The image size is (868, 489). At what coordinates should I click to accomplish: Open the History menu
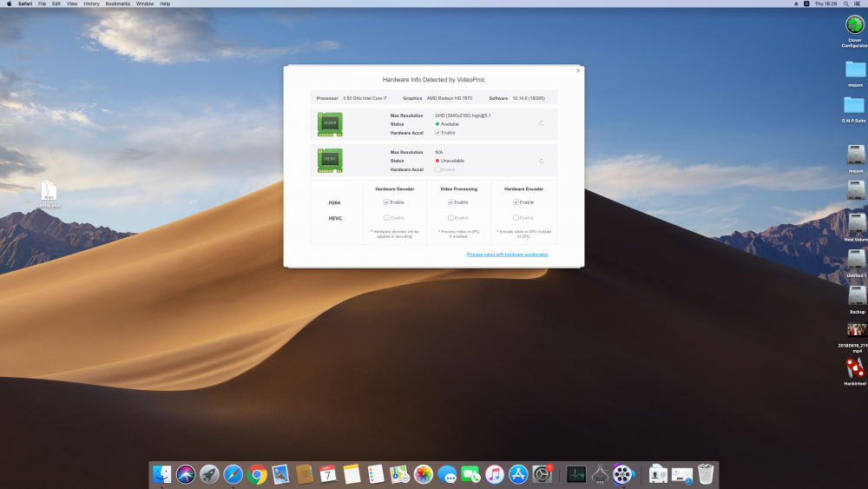click(91, 3)
